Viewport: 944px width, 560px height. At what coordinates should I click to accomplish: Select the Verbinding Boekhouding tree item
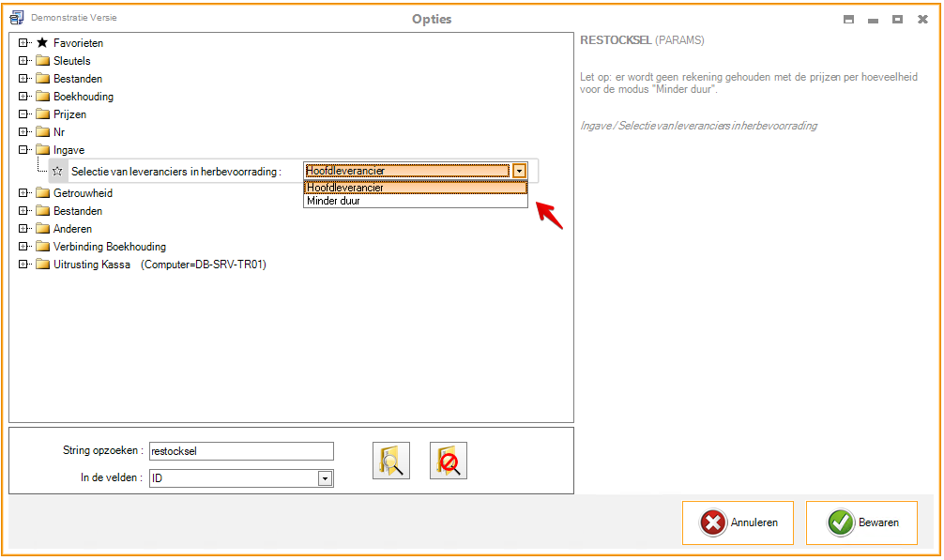pyautogui.click(x=110, y=247)
